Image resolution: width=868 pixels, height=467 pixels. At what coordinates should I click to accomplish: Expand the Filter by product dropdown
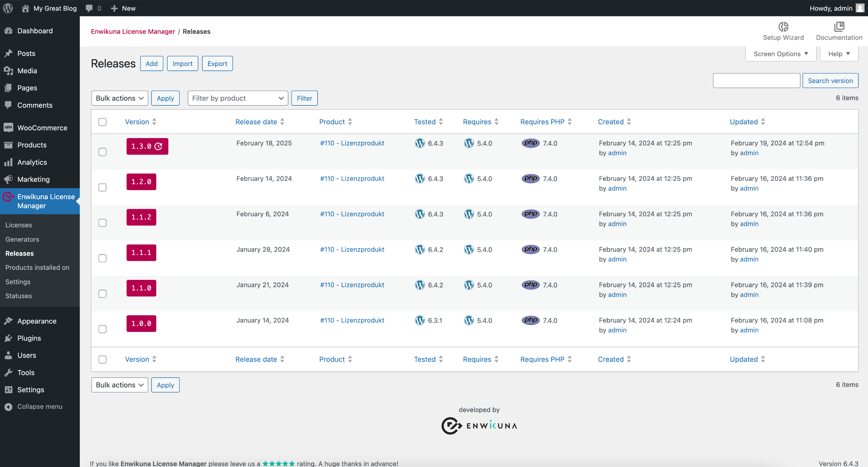[238, 98]
